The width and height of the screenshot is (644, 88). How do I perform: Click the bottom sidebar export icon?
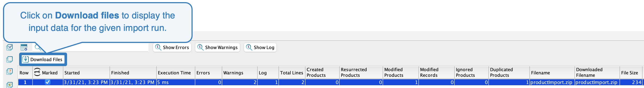pos(9,85)
